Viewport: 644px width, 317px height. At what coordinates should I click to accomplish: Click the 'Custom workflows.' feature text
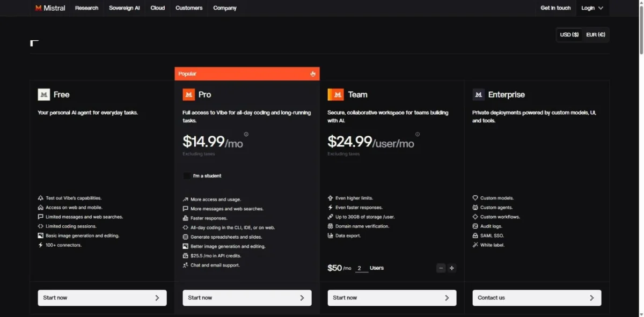point(500,217)
